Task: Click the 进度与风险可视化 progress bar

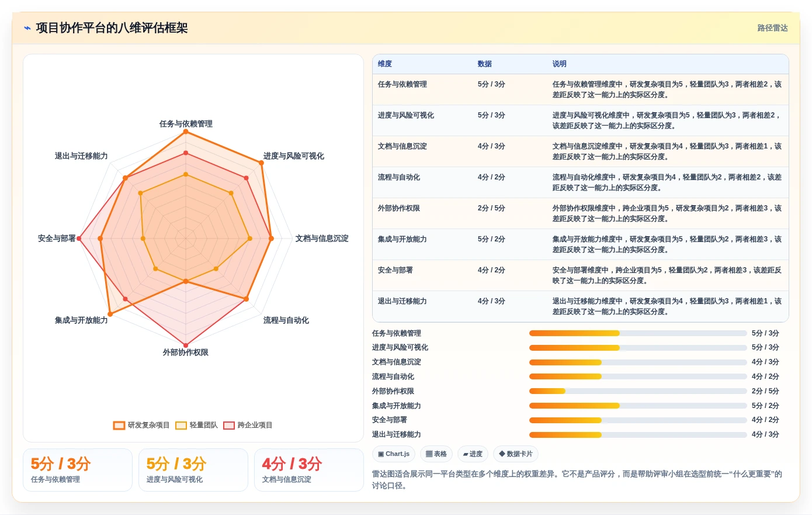Action: point(638,348)
